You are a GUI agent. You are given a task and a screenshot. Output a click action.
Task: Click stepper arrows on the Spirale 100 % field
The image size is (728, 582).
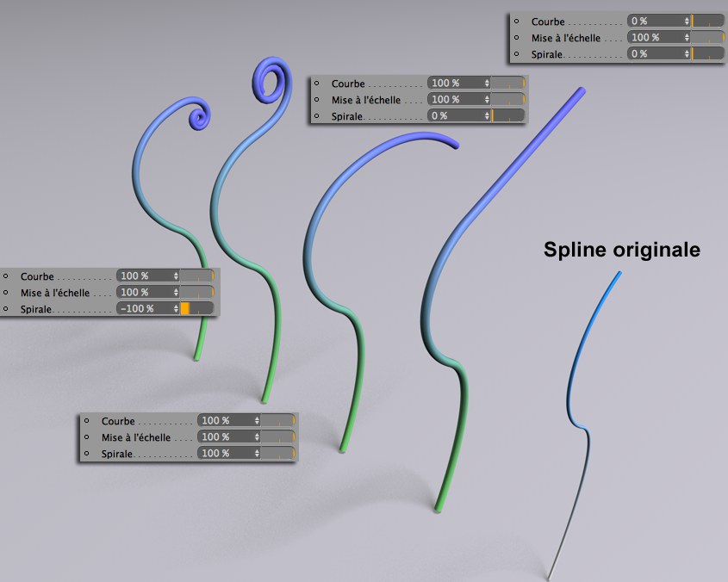pyautogui.click(x=256, y=453)
